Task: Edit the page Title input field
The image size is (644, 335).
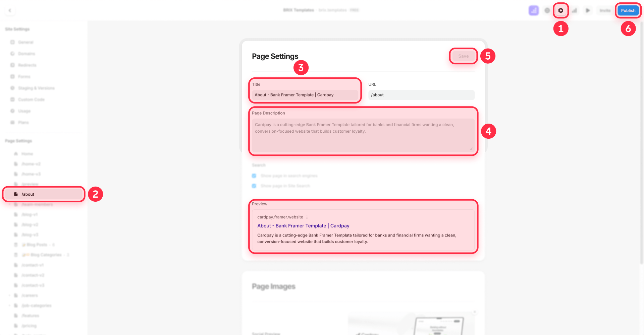Action: tap(305, 95)
